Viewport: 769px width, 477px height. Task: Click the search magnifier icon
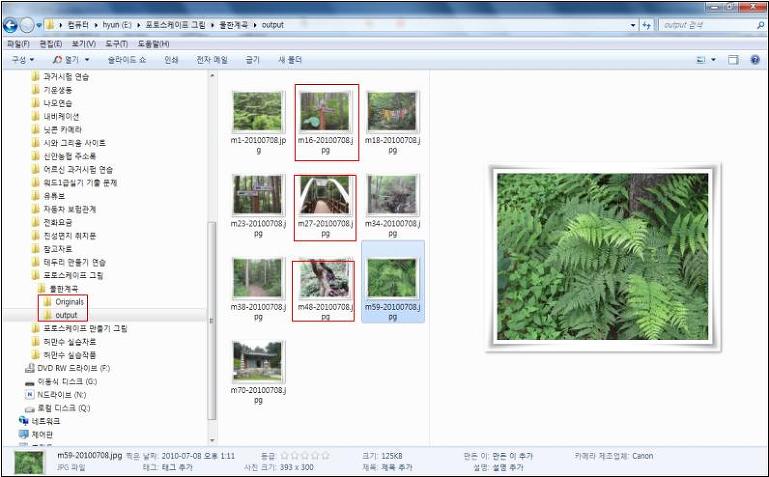coord(761,25)
